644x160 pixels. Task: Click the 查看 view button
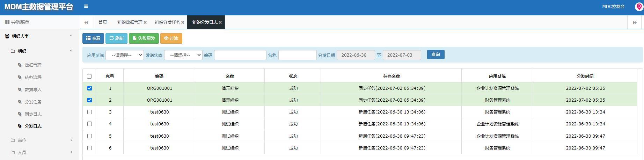point(93,38)
